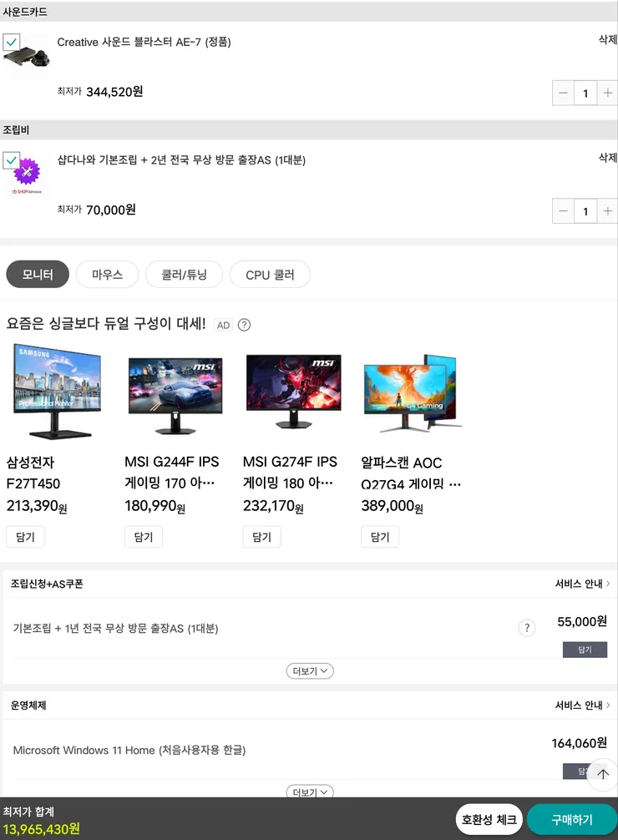The image size is (618, 840).
Task: Delete the 샵다나와 기본조립 item
Action: (608, 158)
